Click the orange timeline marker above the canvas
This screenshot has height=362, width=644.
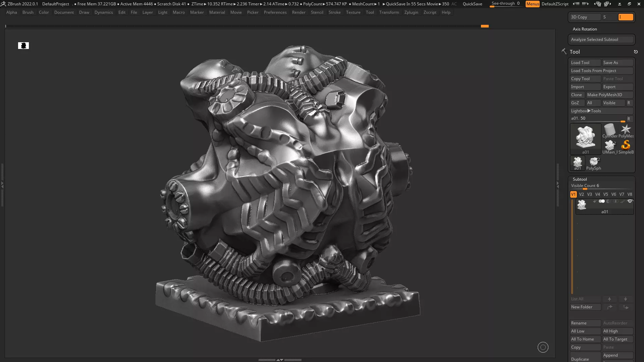coord(485,26)
